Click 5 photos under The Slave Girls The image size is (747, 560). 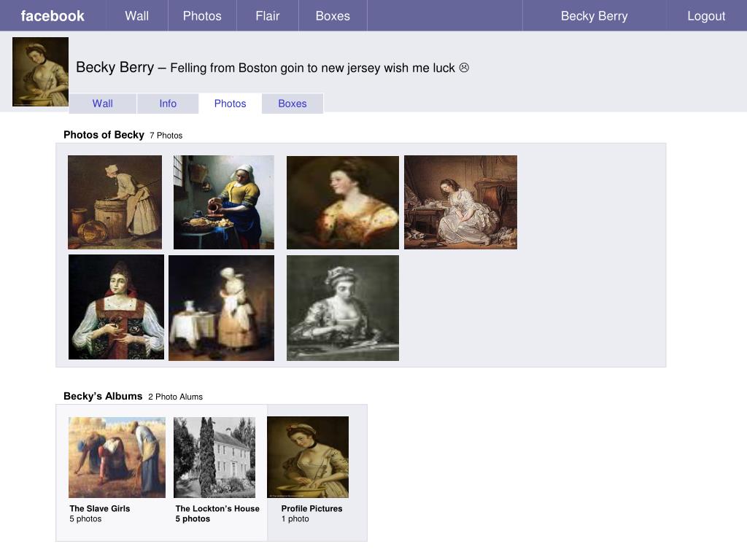pyautogui.click(x=85, y=519)
